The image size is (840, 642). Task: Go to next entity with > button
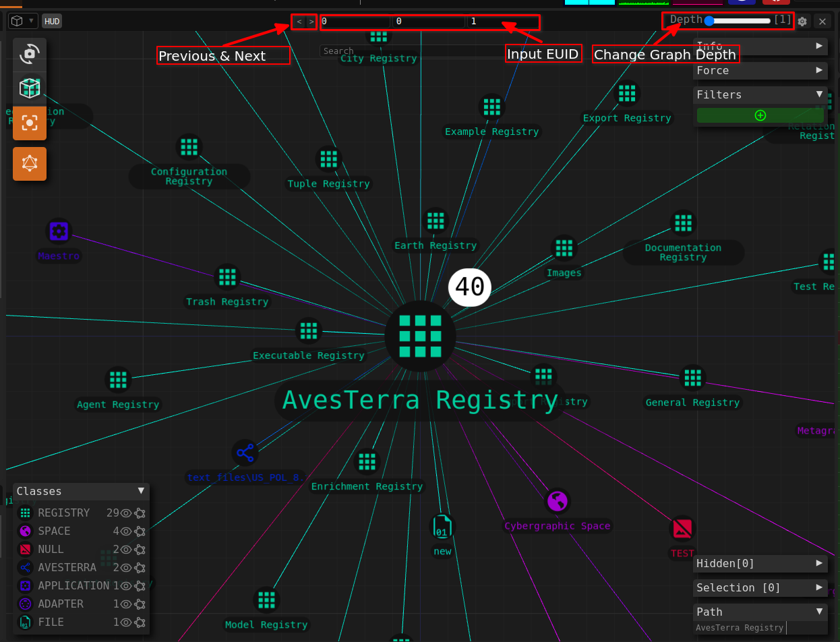(x=311, y=22)
